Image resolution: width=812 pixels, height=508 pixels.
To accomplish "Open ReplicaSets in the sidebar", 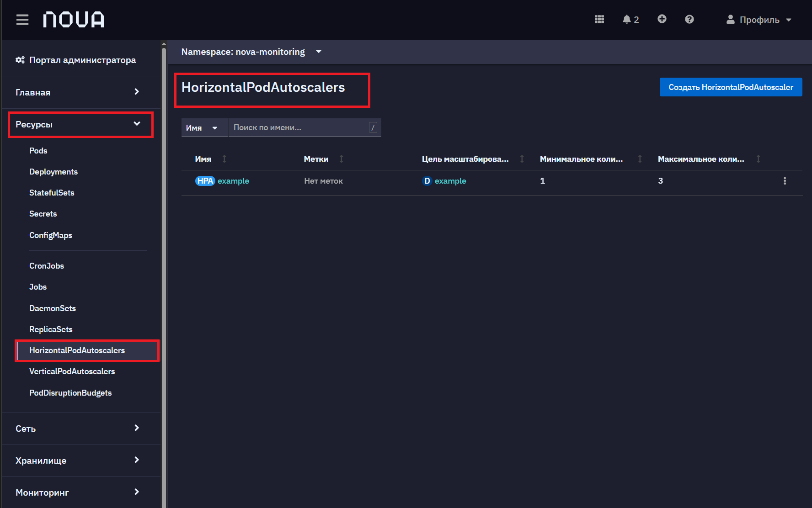I will [x=51, y=329].
